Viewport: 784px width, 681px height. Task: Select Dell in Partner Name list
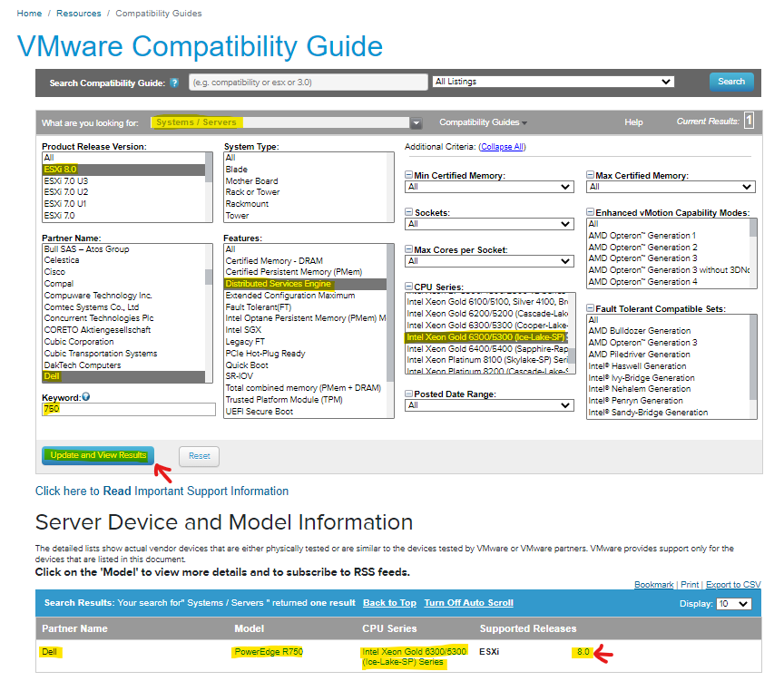click(123, 376)
